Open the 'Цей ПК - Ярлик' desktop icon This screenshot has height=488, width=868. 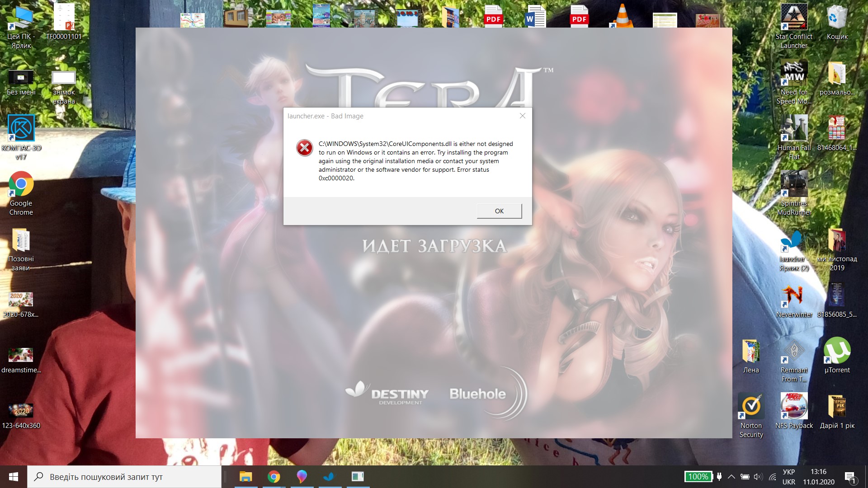(x=21, y=26)
